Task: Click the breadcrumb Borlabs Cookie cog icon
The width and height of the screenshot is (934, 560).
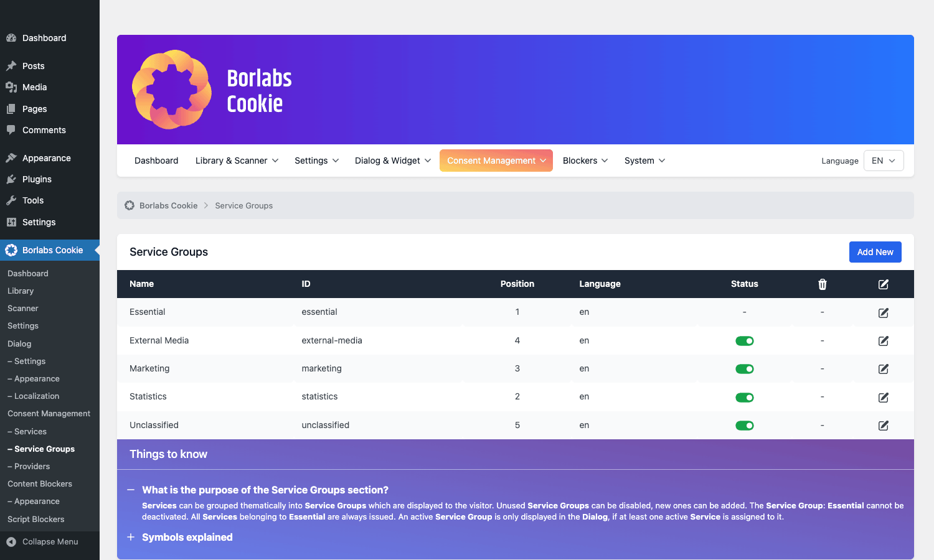Action: [x=130, y=205]
